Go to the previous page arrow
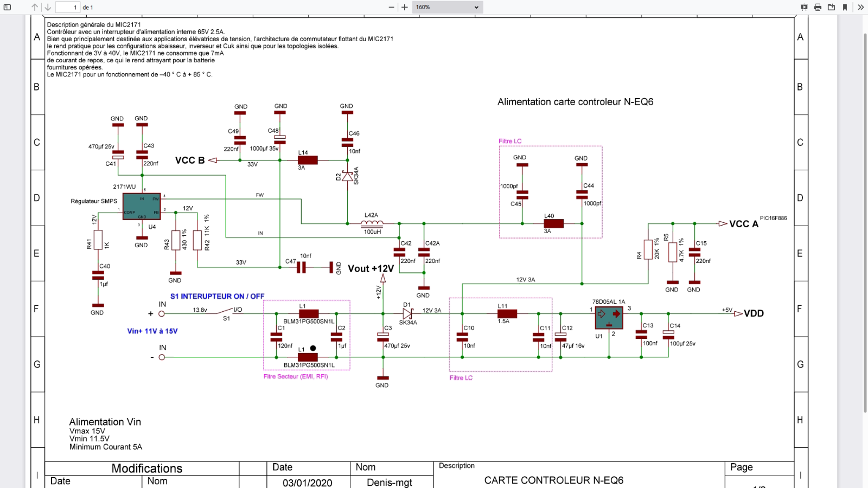The height and width of the screenshot is (488, 868). pos(35,7)
